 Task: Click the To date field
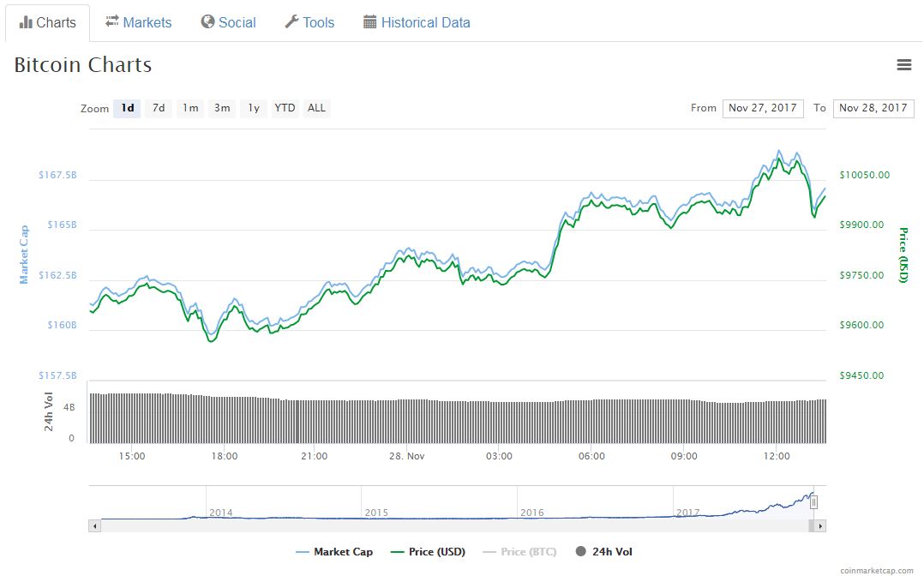pos(873,108)
